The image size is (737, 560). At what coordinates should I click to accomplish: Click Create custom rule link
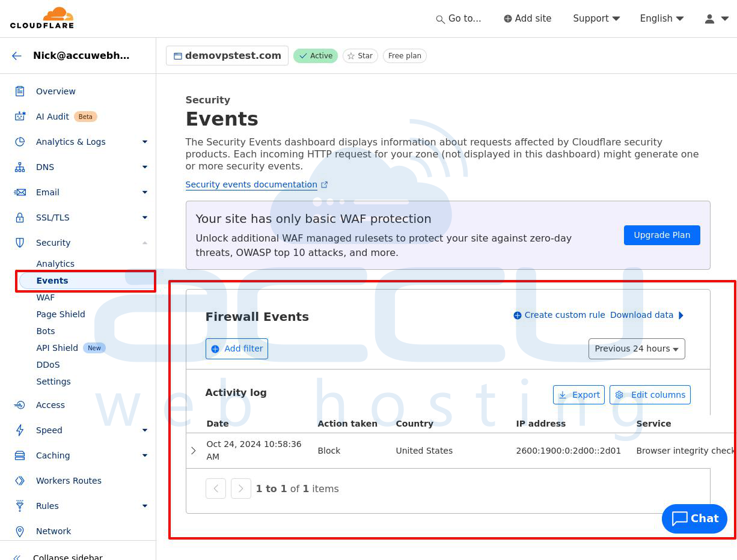pos(559,315)
